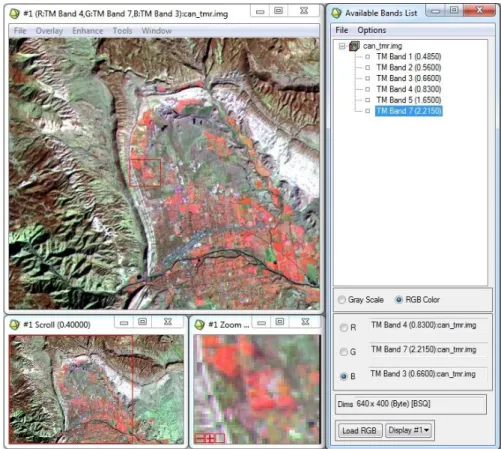Click the ENVI logo icon in main display title

(x=15, y=14)
